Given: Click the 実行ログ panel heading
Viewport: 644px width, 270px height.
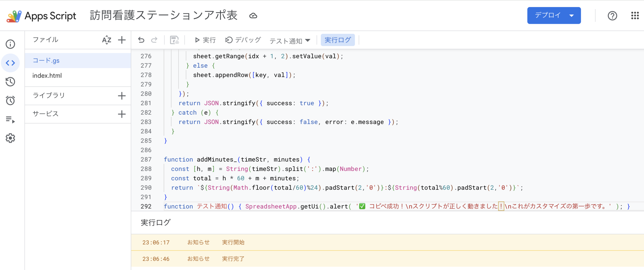Looking at the screenshot, I should 155,223.
